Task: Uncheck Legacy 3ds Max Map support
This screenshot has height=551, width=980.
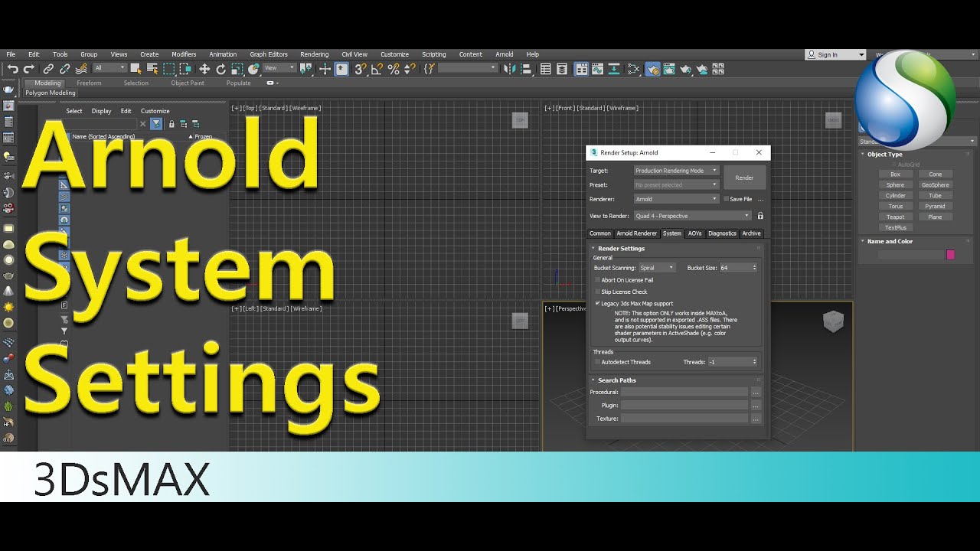Action: (x=598, y=303)
